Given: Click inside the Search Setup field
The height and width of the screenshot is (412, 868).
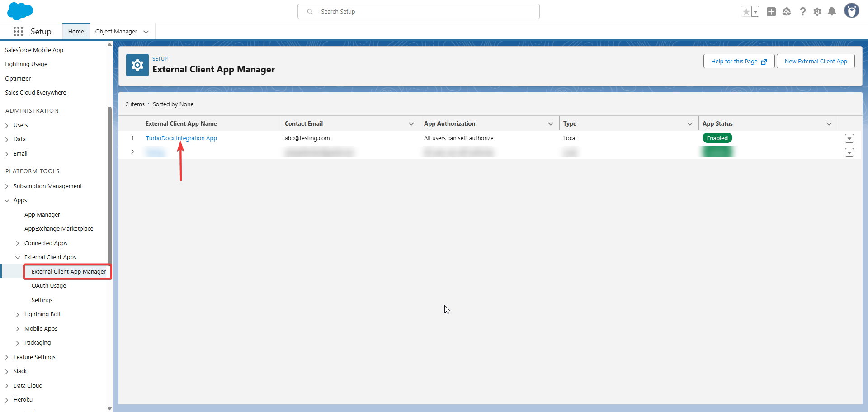Looking at the screenshot, I should (419, 11).
